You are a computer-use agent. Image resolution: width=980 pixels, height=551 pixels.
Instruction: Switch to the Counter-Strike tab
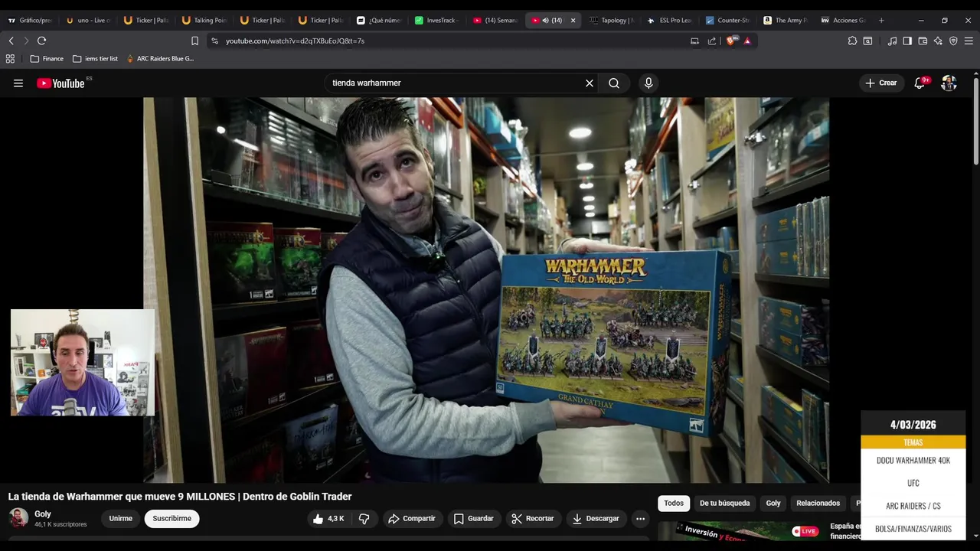[727, 21]
